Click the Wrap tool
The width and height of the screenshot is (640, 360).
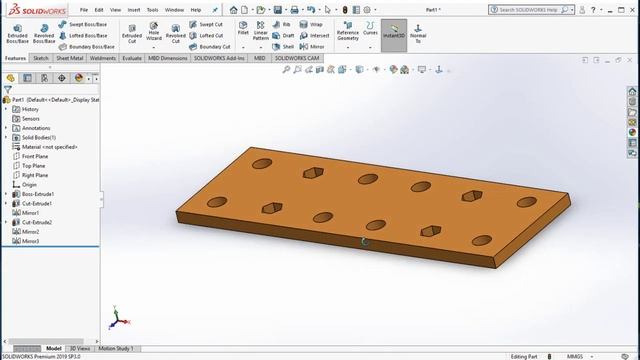[311, 24]
